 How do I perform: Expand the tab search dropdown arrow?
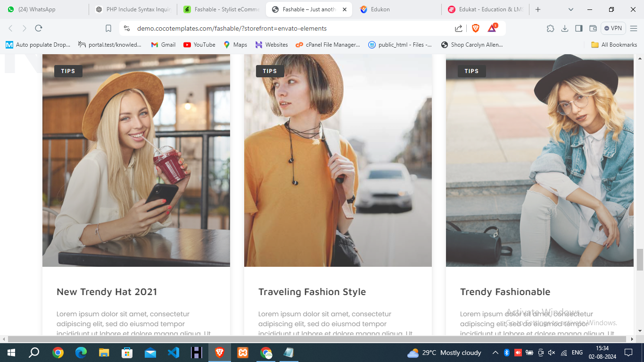click(x=571, y=9)
